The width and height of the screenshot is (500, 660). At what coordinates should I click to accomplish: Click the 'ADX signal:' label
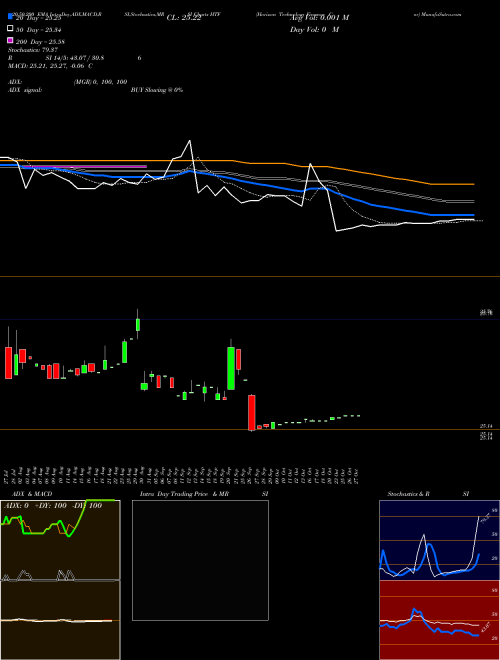click(x=25, y=90)
